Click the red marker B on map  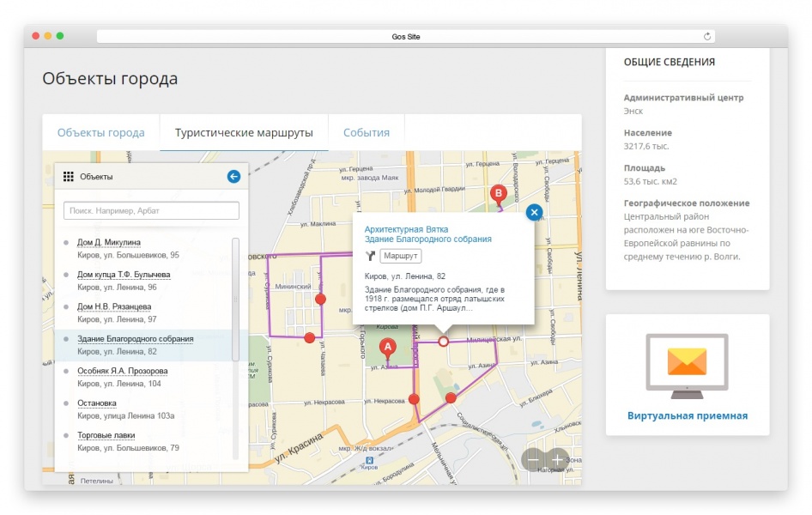498,195
